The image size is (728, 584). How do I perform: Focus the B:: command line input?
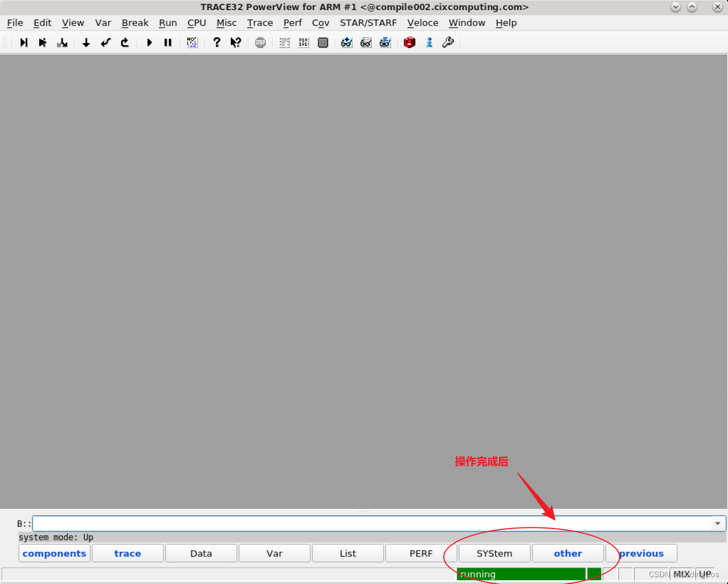pos(372,524)
